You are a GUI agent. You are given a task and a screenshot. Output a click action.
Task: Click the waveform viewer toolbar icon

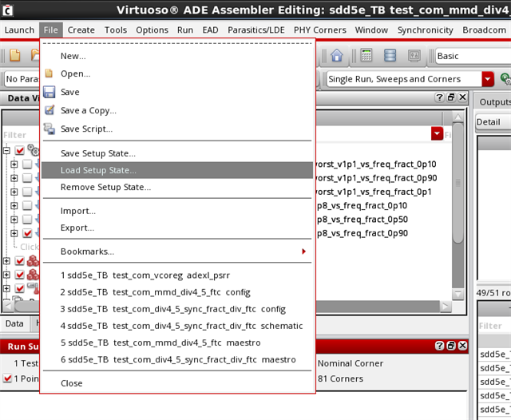point(414,56)
